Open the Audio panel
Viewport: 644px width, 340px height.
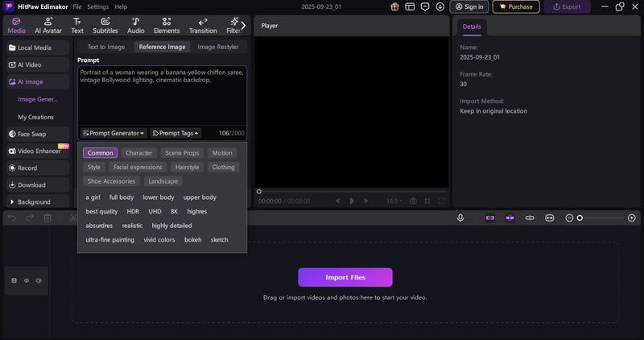tap(135, 26)
